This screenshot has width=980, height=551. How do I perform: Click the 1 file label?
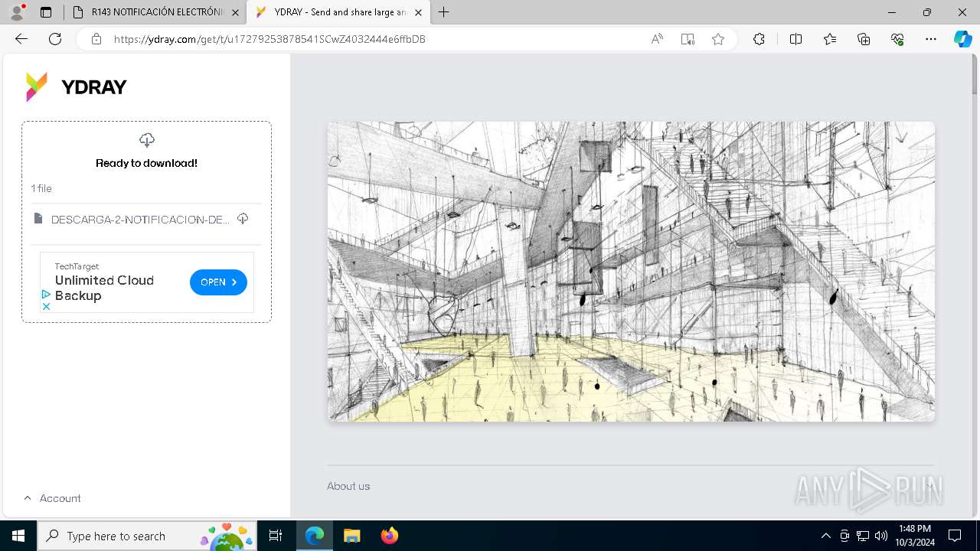[41, 188]
